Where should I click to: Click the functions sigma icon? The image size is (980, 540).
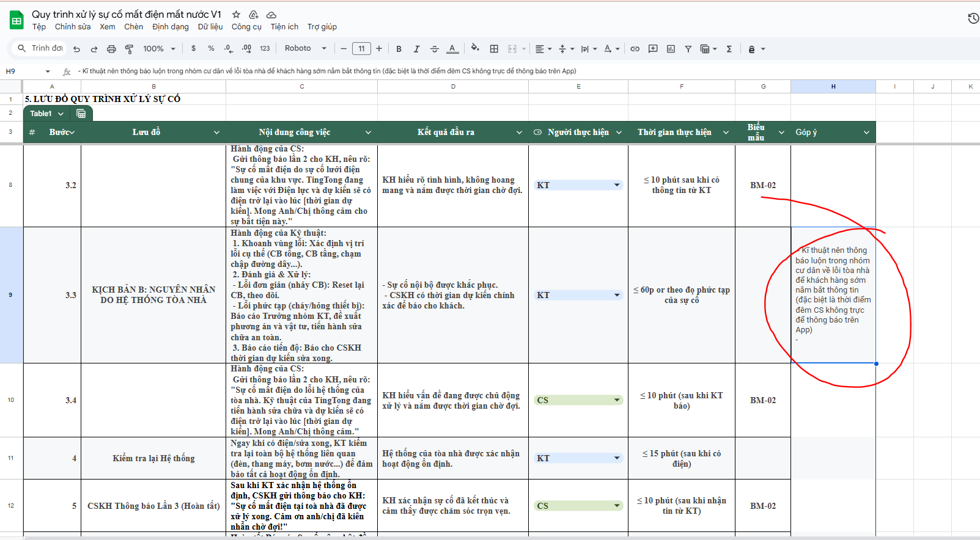pos(729,49)
